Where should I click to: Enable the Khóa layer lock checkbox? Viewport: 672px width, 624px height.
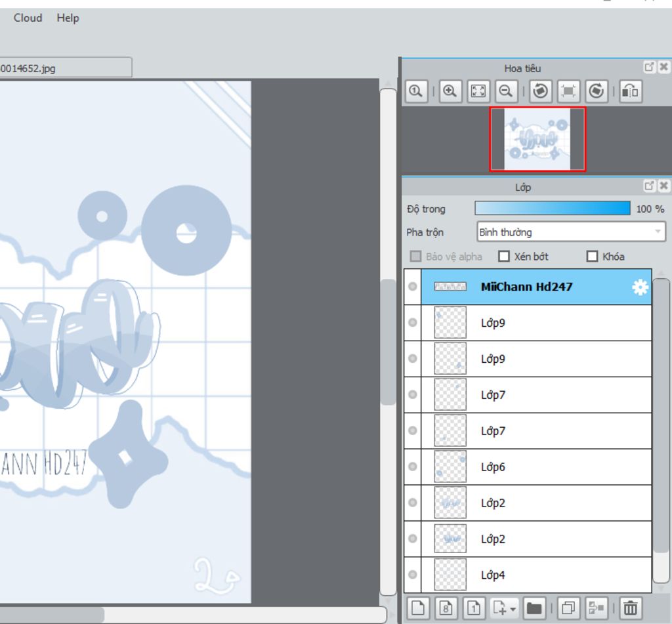pyautogui.click(x=592, y=257)
